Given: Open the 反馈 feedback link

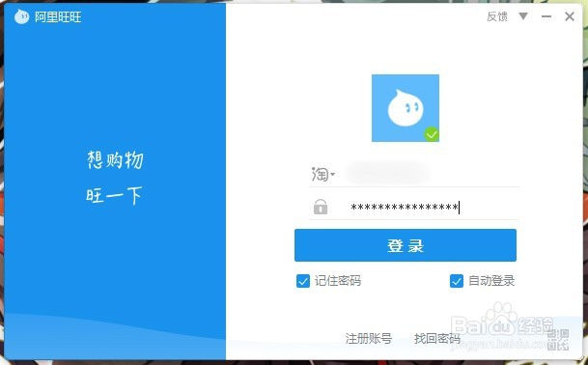Looking at the screenshot, I should (497, 16).
